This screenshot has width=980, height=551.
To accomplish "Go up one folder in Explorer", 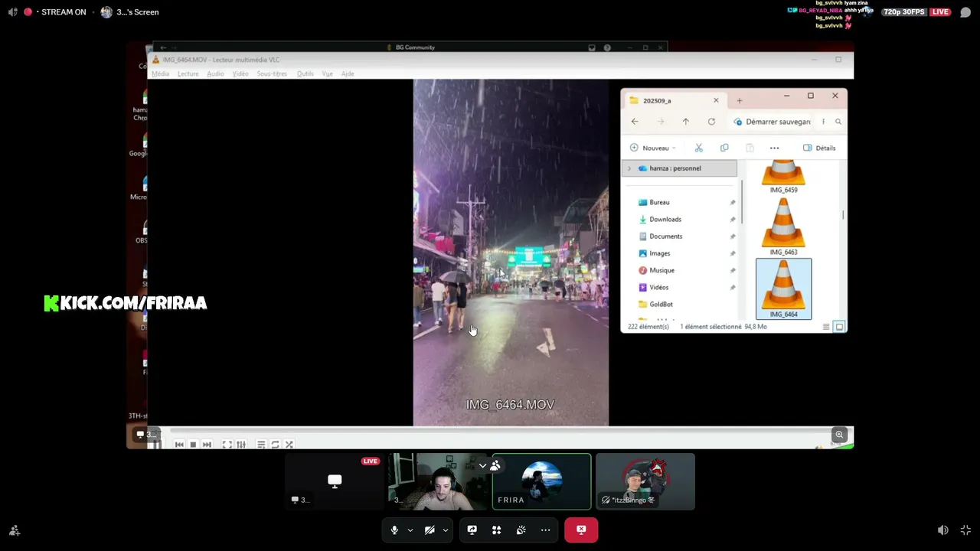I will [x=685, y=122].
